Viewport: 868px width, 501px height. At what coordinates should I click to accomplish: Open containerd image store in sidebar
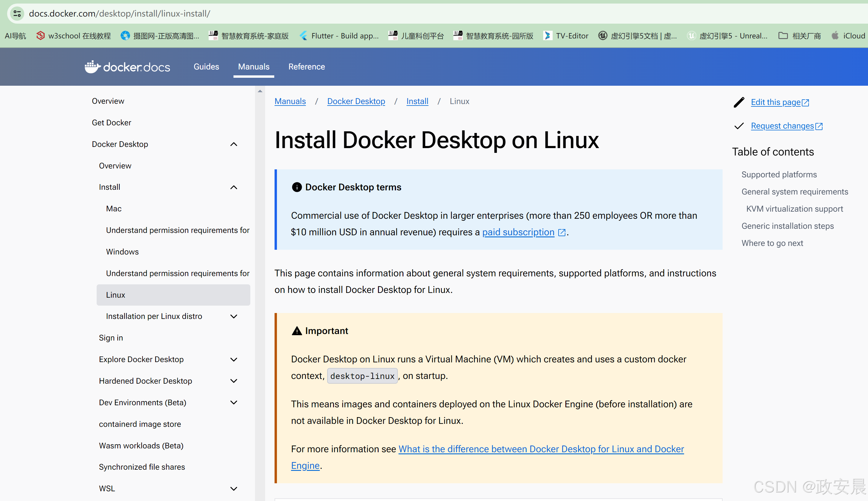pos(140,424)
